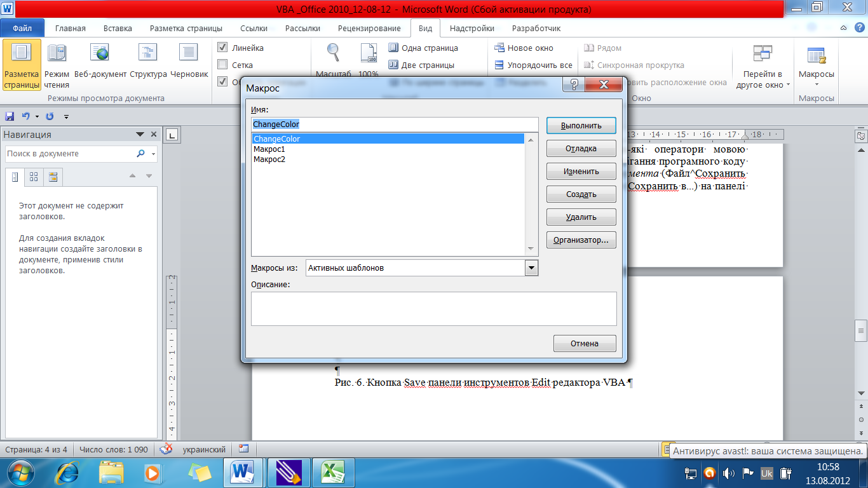Click the Имя macro name input field
This screenshot has width=868, height=488.
point(395,125)
